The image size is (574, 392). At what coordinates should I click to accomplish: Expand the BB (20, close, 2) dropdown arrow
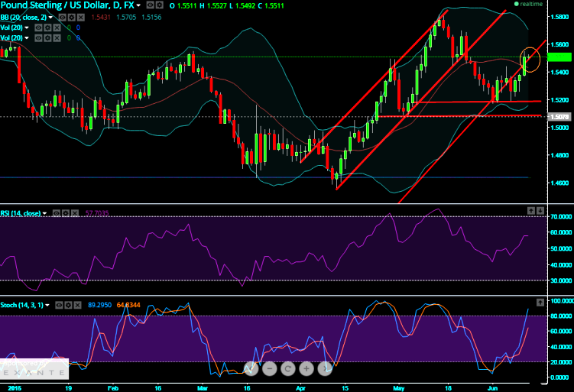[50, 18]
